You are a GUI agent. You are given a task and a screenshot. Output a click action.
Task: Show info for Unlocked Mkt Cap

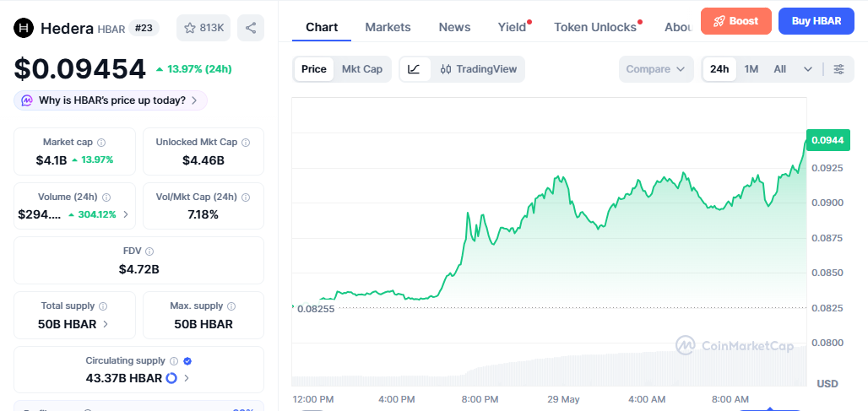tap(246, 142)
